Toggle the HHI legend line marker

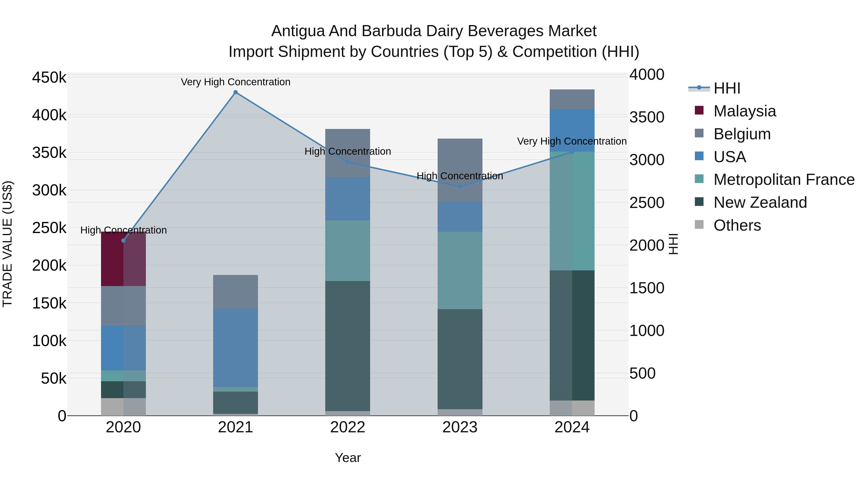point(699,88)
